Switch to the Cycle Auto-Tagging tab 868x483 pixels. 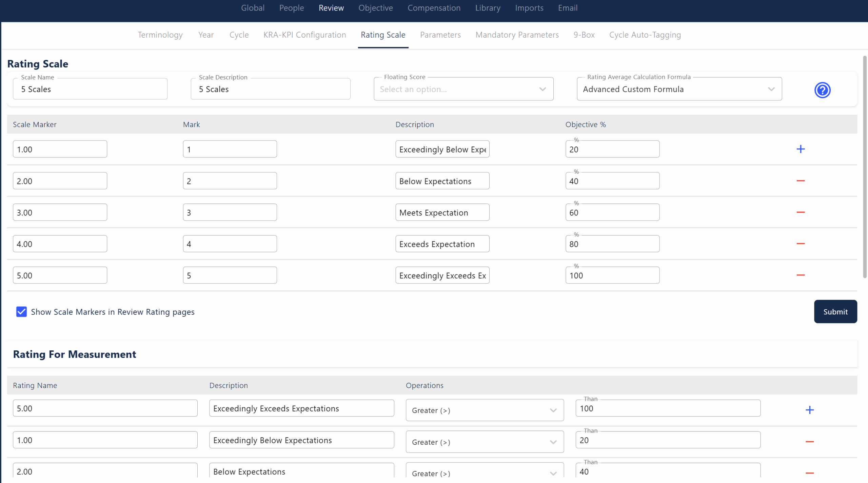[645, 35]
